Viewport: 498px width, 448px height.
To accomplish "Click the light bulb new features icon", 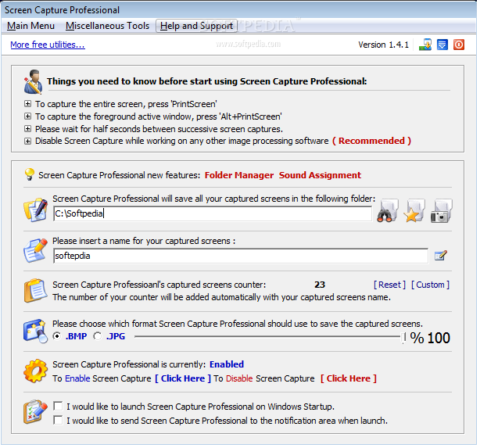I will click(29, 174).
